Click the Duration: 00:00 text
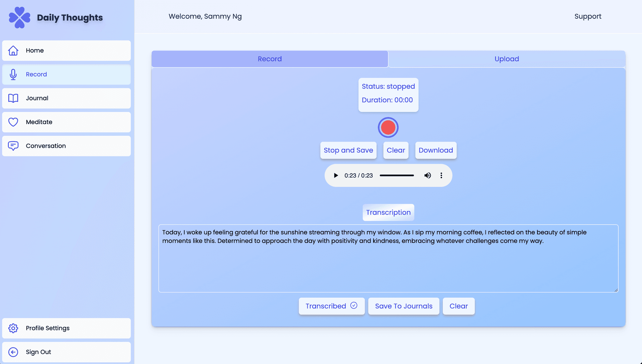642x364 pixels. coord(387,100)
